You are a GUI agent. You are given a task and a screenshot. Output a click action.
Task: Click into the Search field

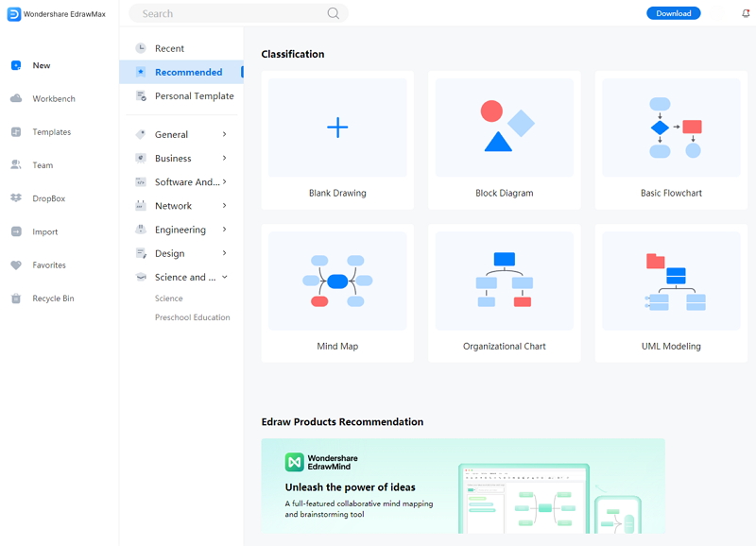[x=238, y=13]
